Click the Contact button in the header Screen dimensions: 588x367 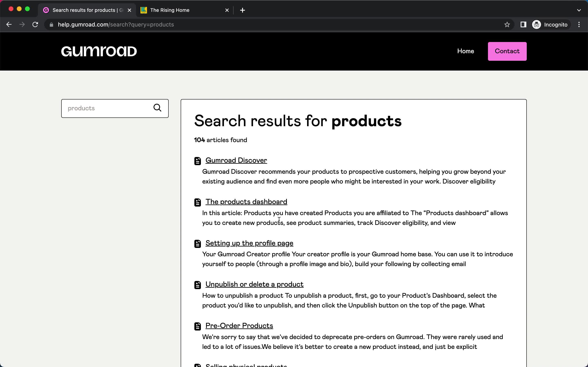pos(507,51)
